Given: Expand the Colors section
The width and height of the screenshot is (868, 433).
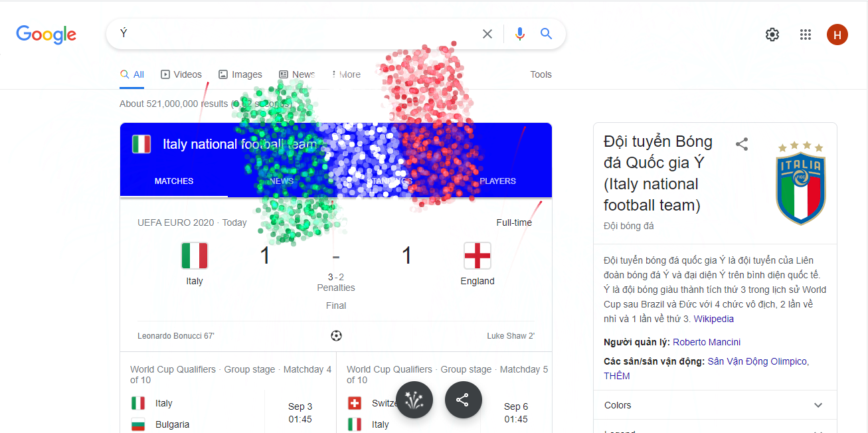Looking at the screenshot, I should tap(715, 405).
